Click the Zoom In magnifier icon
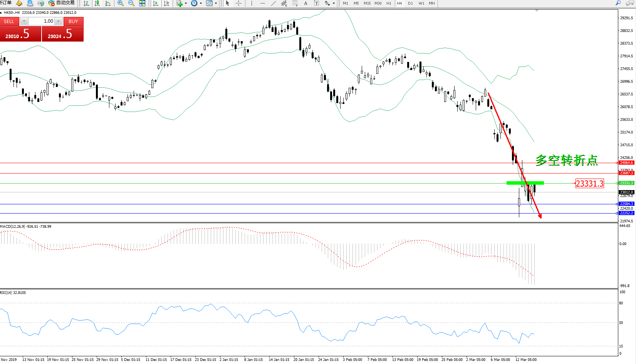 [x=121, y=3]
